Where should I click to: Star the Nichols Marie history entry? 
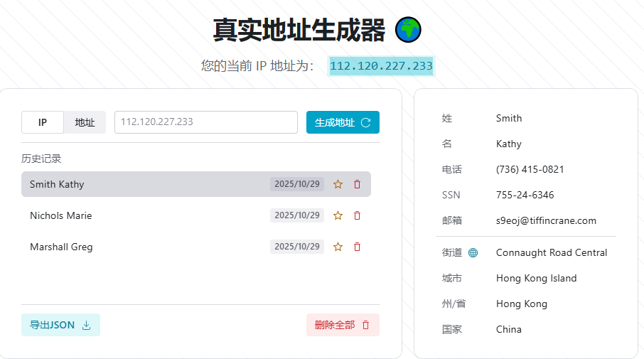(338, 215)
